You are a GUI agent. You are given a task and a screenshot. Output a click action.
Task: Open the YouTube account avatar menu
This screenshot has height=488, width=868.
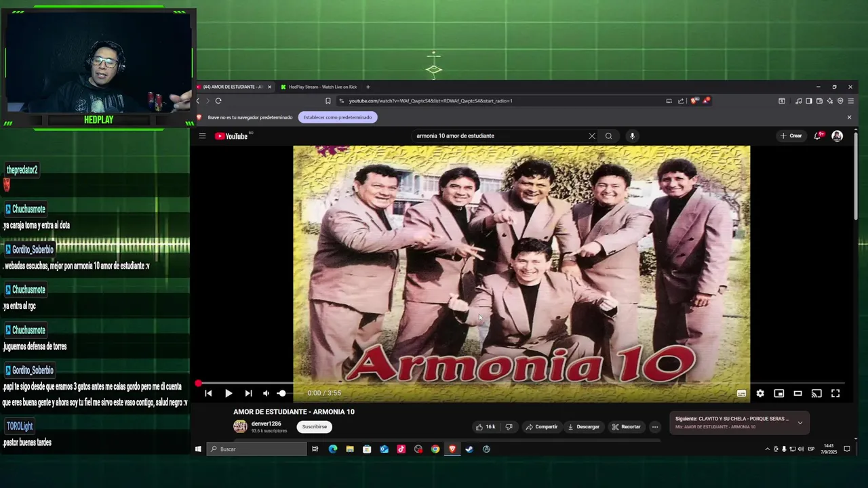837,136
